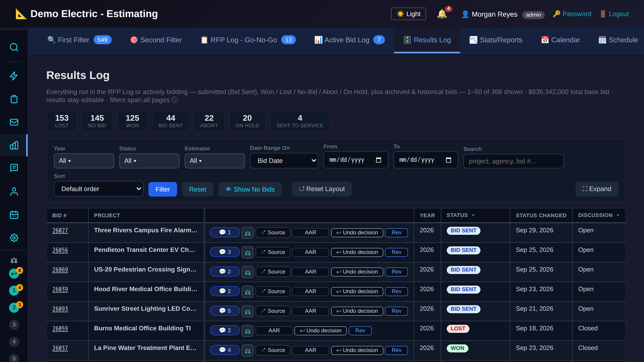Viewport: 644px width, 362px height.
Task: Click the Reset Layout button
Action: click(x=322, y=189)
